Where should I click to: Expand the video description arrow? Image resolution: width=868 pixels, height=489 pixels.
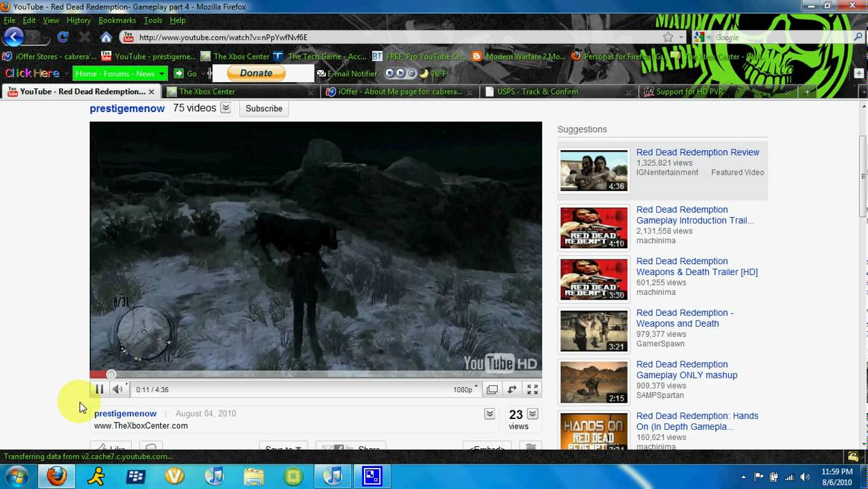tap(489, 414)
